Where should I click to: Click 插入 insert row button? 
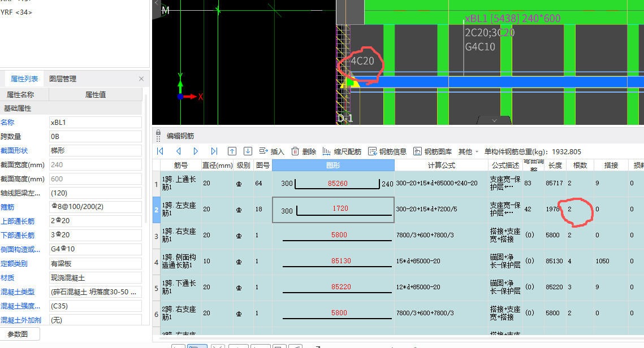[x=271, y=151]
